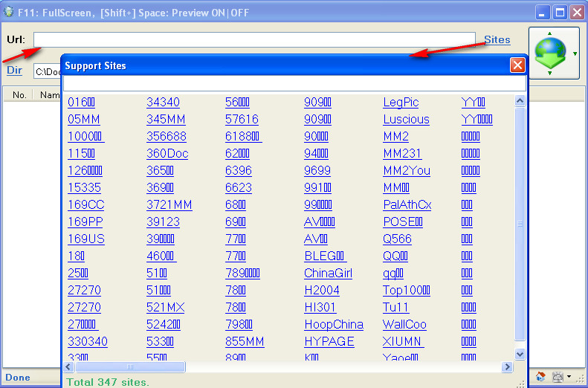
Task: Open the 360Doc site link
Action: (167, 154)
